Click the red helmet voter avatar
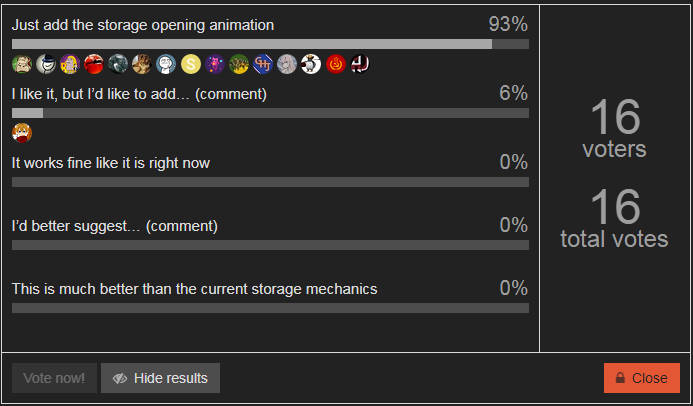This screenshot has height=406, width=693. (94, 65)
